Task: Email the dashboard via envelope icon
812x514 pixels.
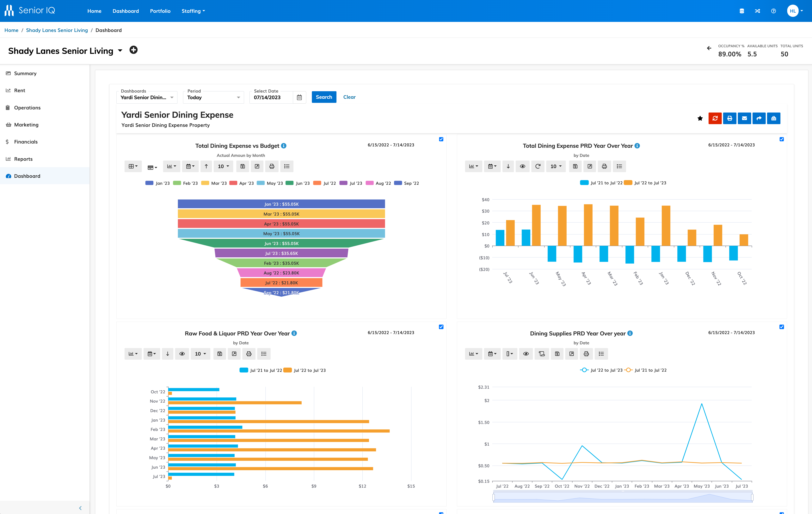Action: [x=745, y=118]
